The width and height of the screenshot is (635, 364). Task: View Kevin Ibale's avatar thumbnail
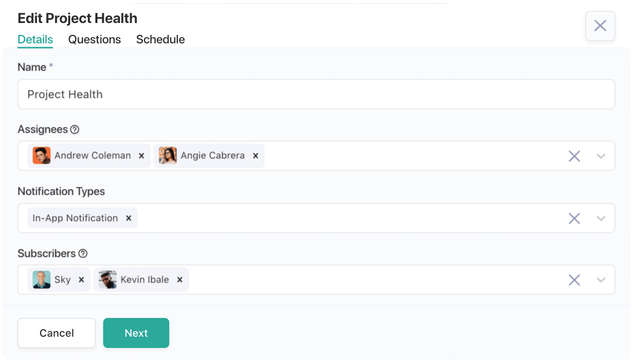(107, 279)
